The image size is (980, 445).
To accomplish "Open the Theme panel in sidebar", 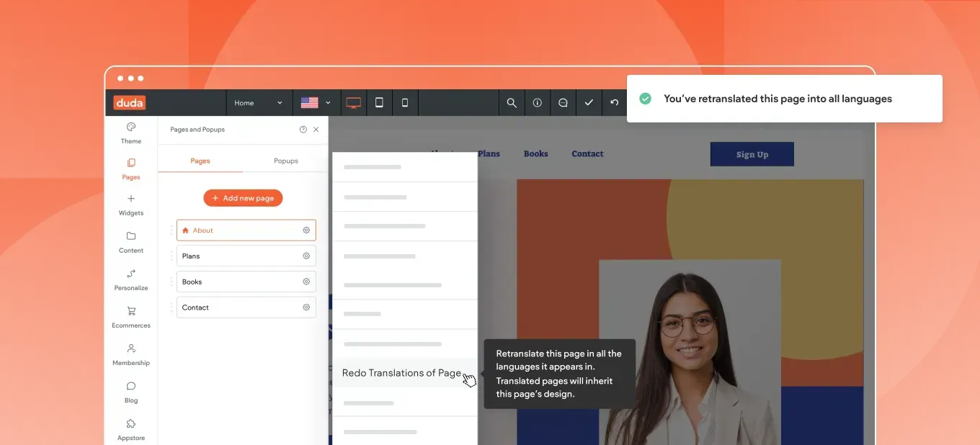I will coord(131,133).
